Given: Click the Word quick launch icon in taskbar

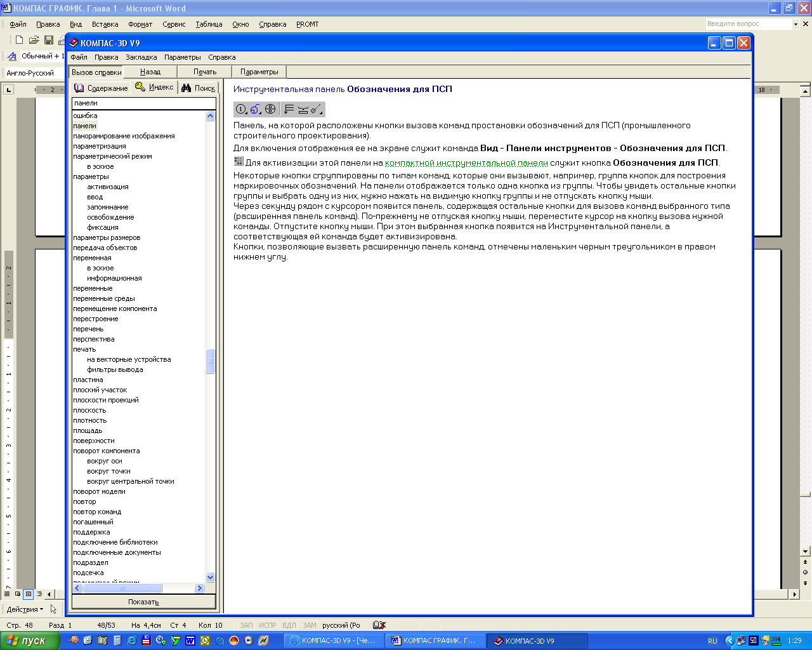Looking at the screenshot, I should (190, 640).
